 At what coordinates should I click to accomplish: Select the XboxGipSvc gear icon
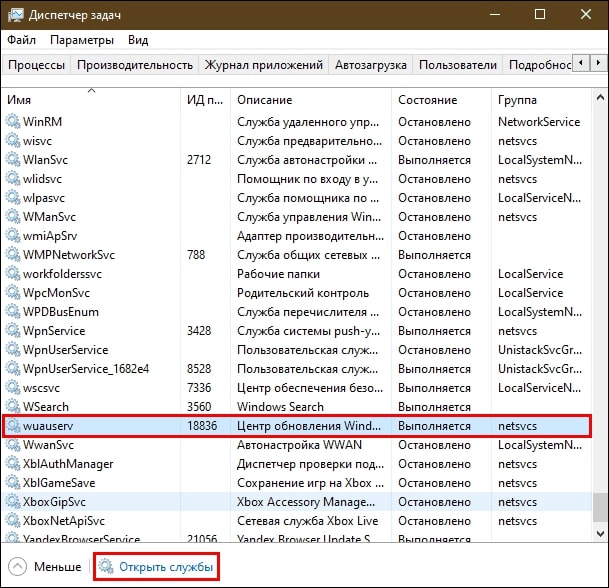[x=13, y=502]
